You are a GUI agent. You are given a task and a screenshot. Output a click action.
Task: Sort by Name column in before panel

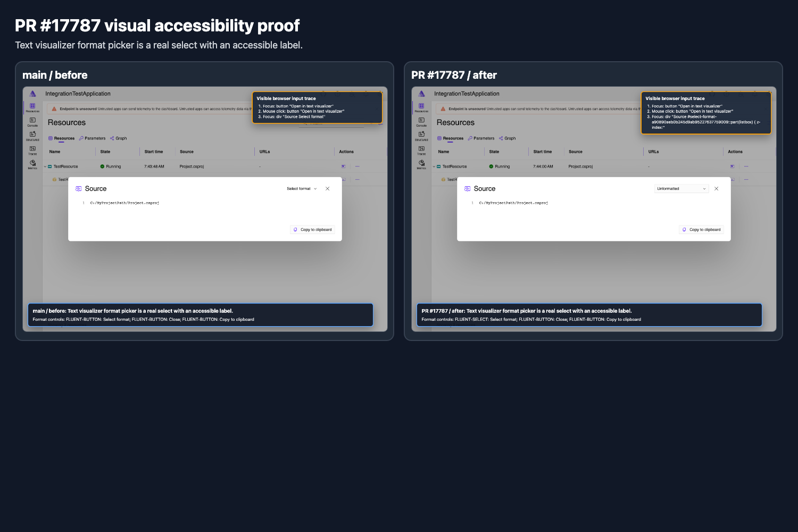(55, 152)
